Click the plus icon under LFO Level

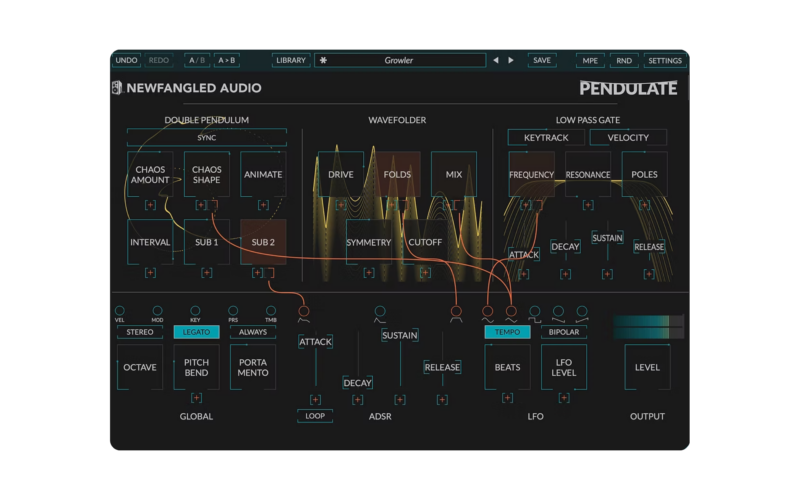pyautogui.click(x=564, y=398)
